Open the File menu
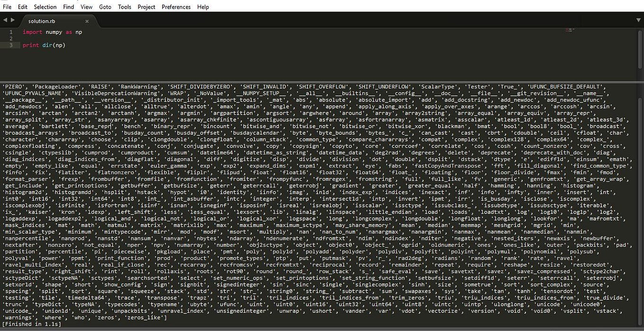This screenshot has width=644, height=331. (7, 7)
